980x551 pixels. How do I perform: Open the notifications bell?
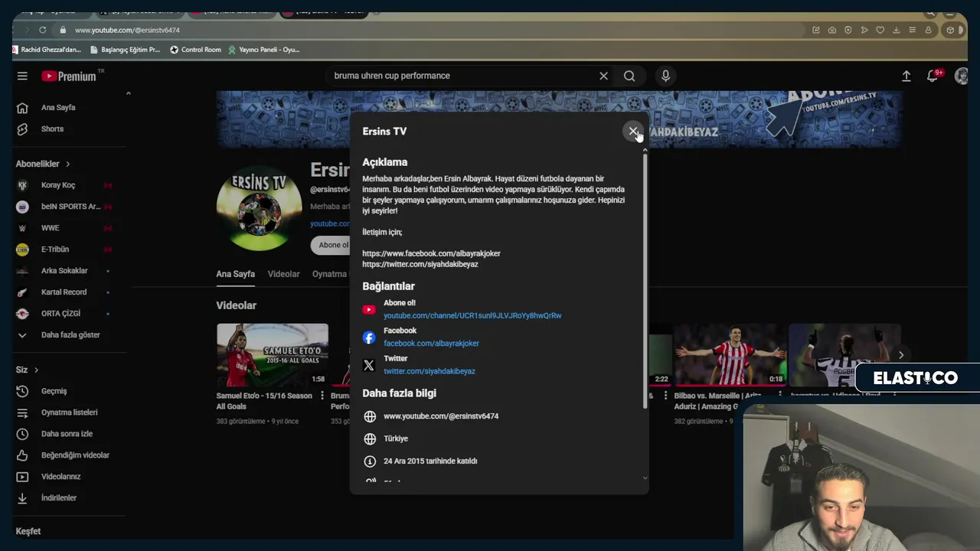click(933, 76)
